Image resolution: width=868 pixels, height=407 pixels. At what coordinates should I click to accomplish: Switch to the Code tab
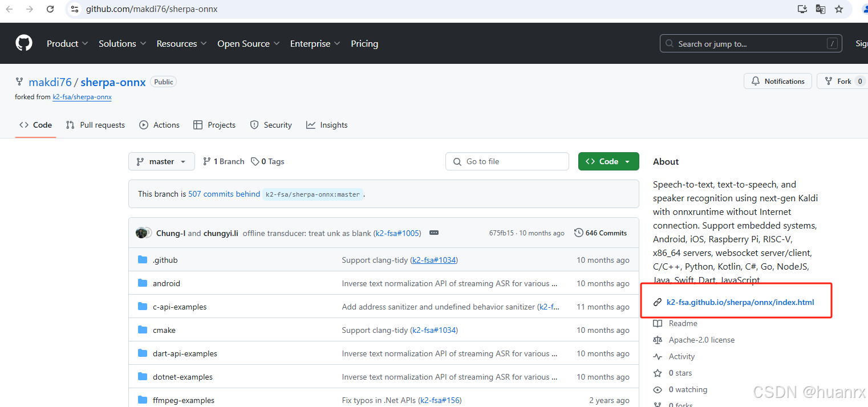click(x=35, y=125)
